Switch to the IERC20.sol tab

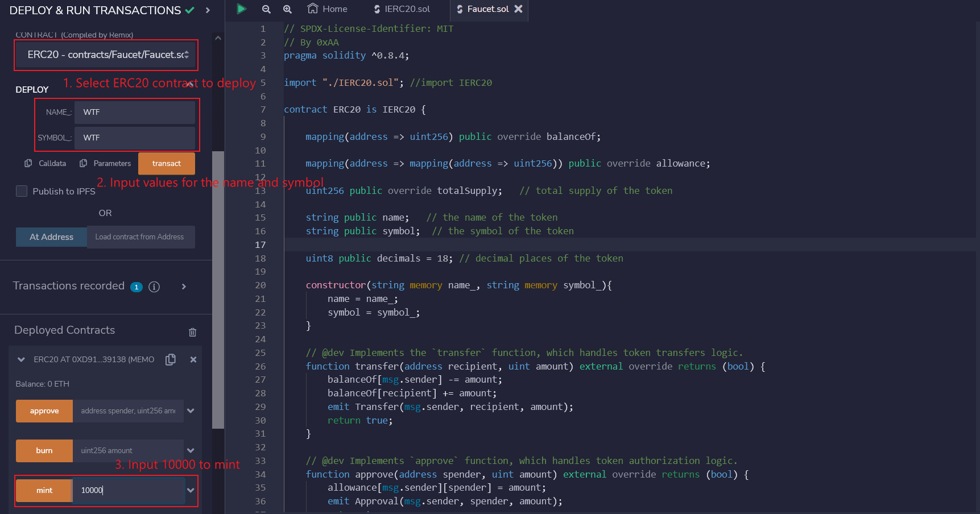pos(402,9)
